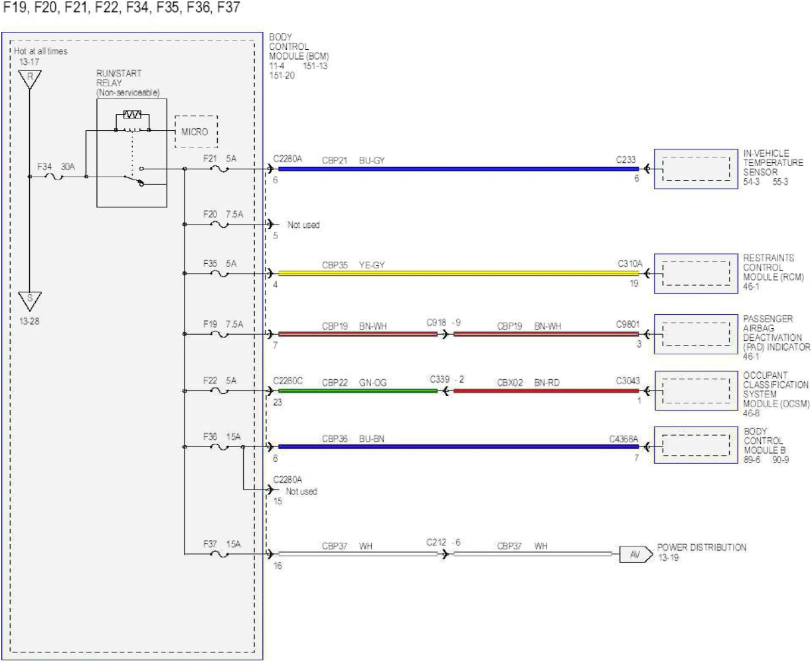Click the C212 inline connector symbol
812x661 pixels.
click(445, 553)
